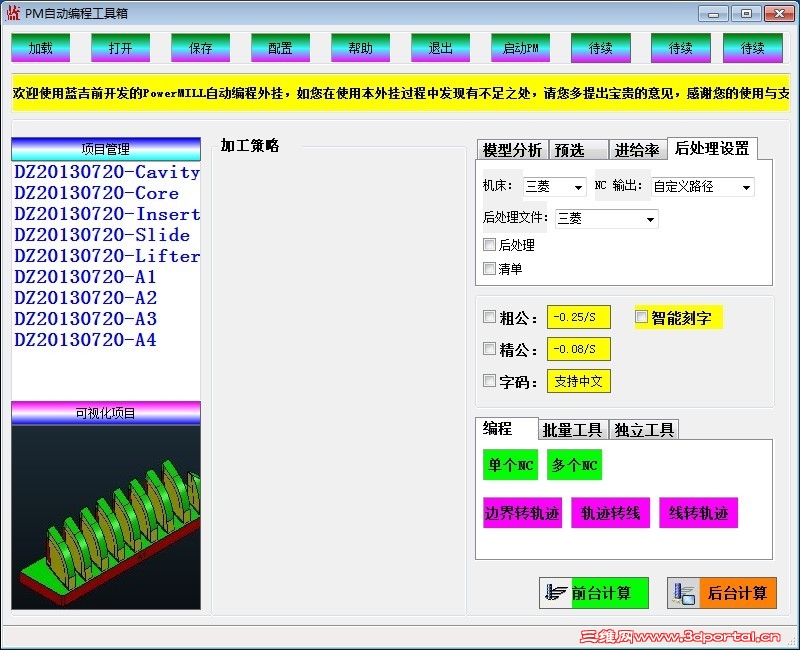
Task: Click the 后台计算 computer icon
Action: [684, 594]
